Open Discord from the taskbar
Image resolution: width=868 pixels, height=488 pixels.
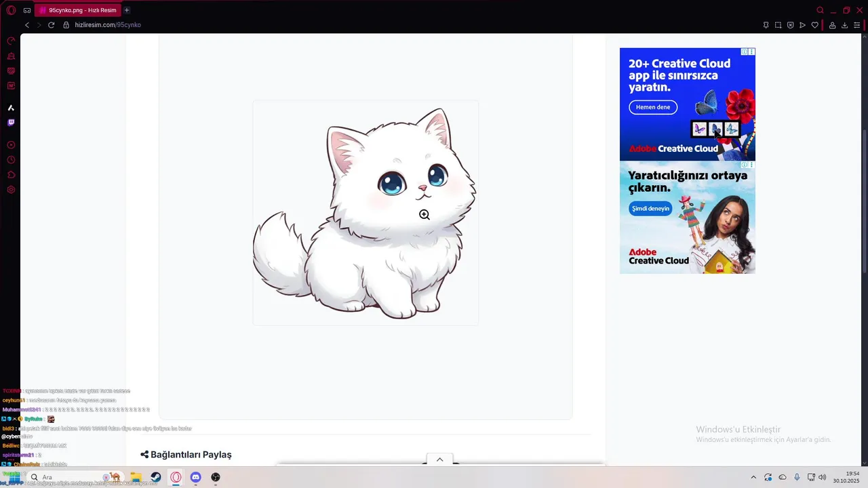[195, 477]
